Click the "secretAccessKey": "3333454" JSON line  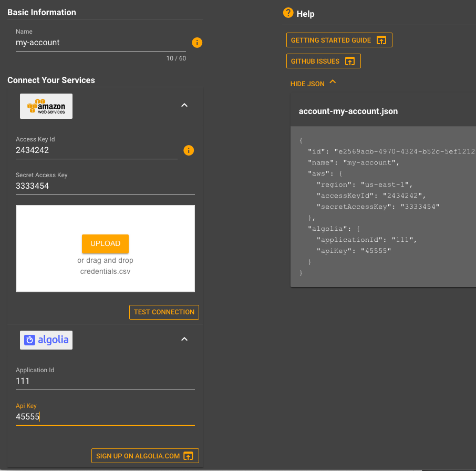[x=378, y=207]
